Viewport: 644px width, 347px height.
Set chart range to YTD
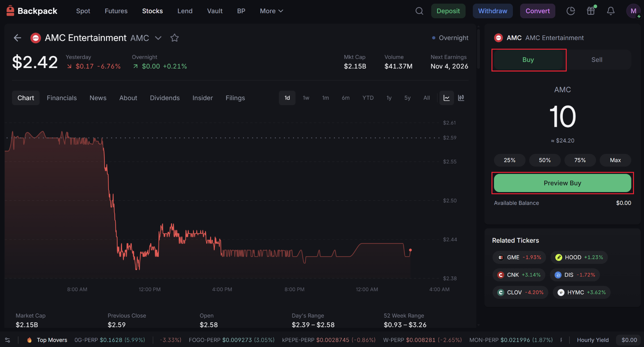coord(368,98)
